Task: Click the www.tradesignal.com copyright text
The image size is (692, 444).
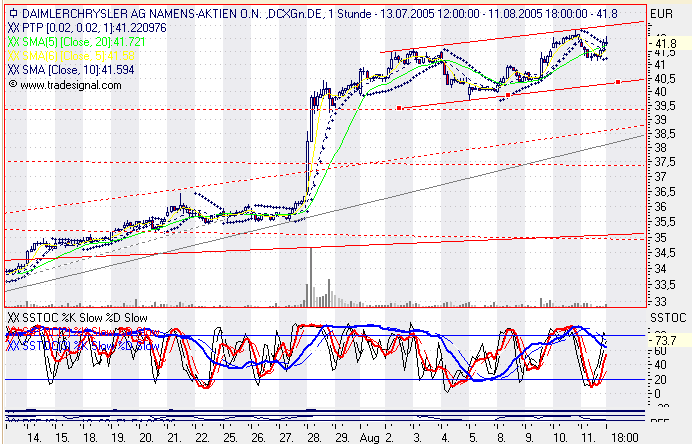Action: pos(65,85)
